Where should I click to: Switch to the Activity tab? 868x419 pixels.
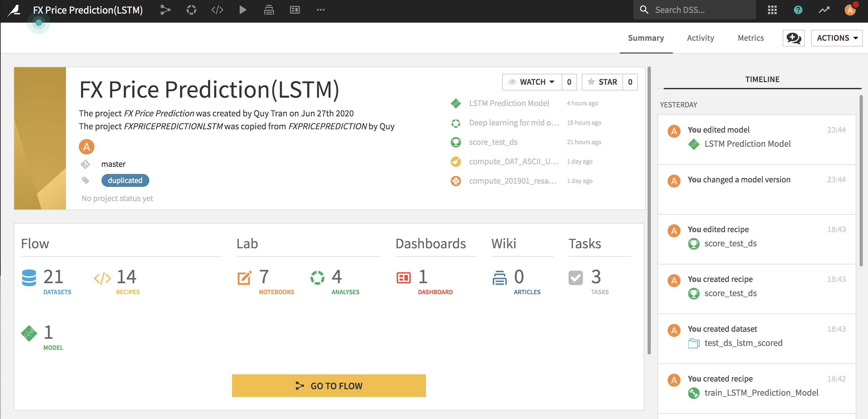pos(700,38)
